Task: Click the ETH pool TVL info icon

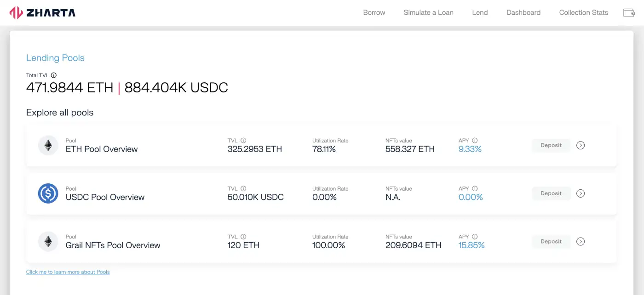Action: [243, 141]
